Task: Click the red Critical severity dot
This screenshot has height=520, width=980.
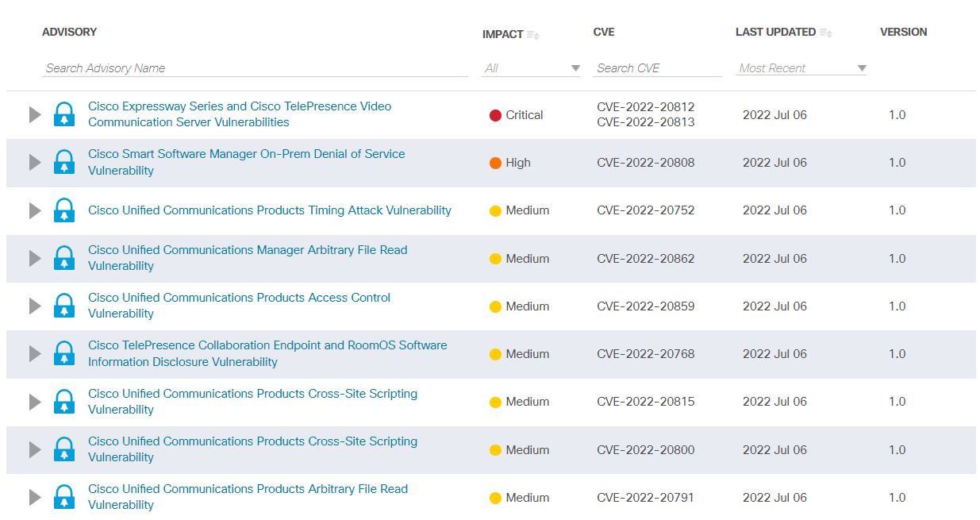Action: (x=495, y=115)
